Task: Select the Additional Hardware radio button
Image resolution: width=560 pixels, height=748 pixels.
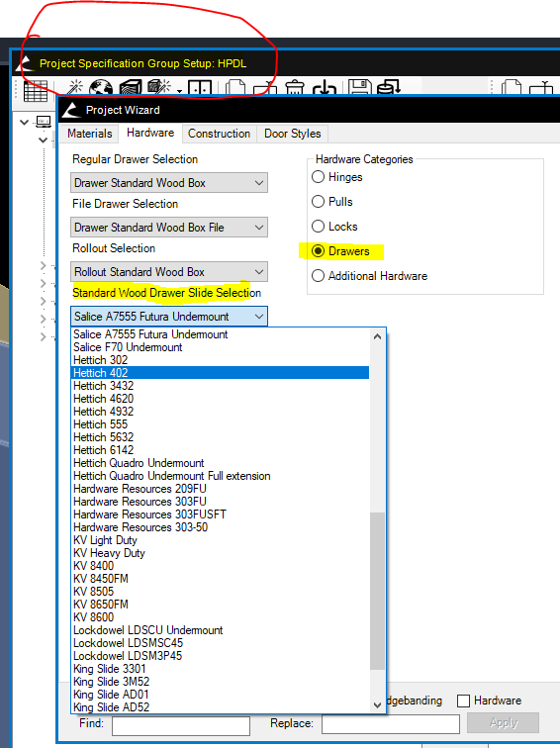Action: click(x=318, y=276)
